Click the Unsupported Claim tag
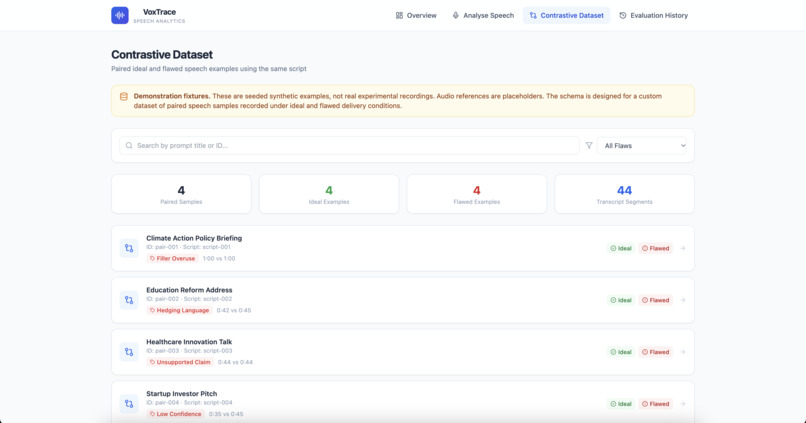This screenshot has width=806, height=423. tap(180, 362)
